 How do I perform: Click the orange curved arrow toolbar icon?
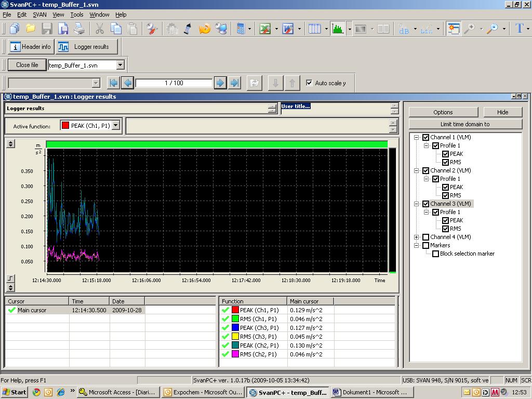(x=205, y=29)
